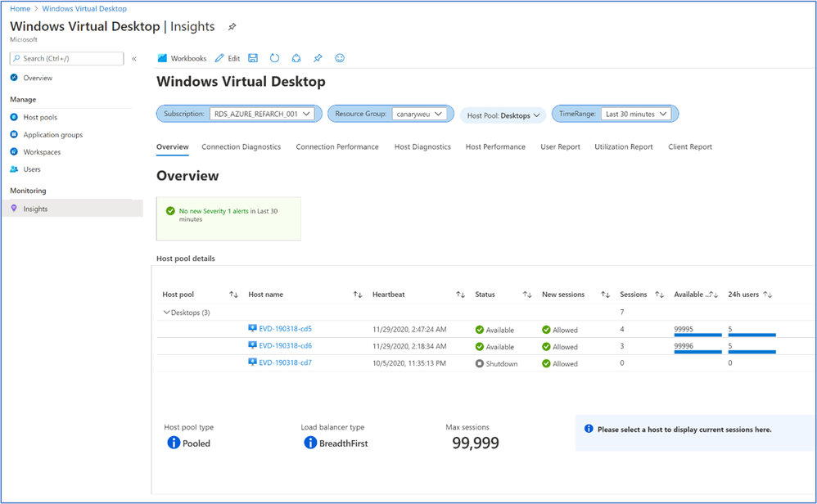Pin workbook to dashboard from toolbar

click(318, 58)
